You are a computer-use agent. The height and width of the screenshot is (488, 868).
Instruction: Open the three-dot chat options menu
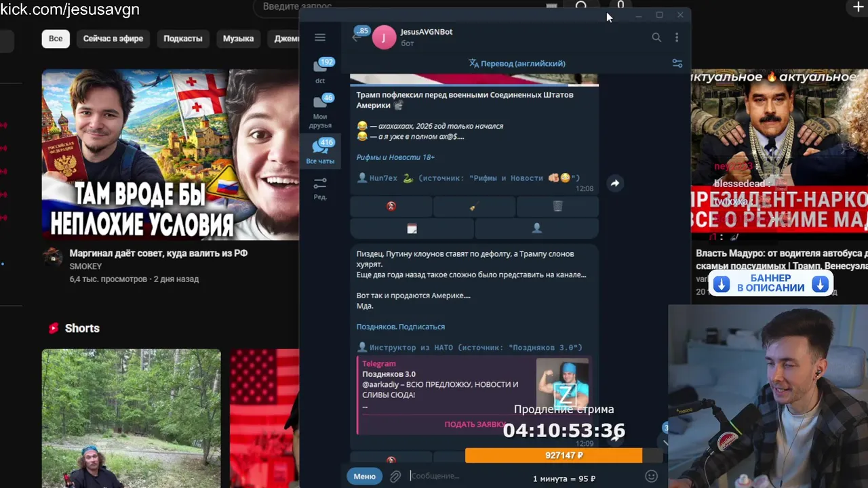point(676,37)
